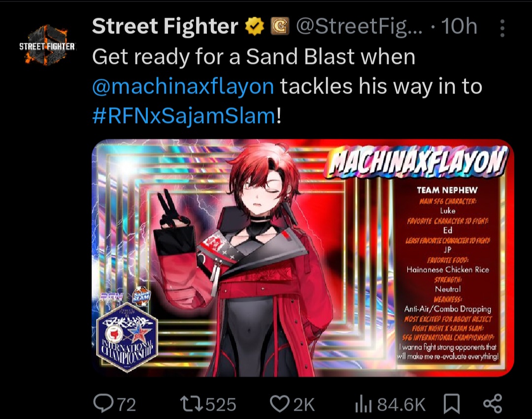Click the 84.6K views count
Image resolution: width=532 pixels, height=419 pixels.
(x=401, y=405)
